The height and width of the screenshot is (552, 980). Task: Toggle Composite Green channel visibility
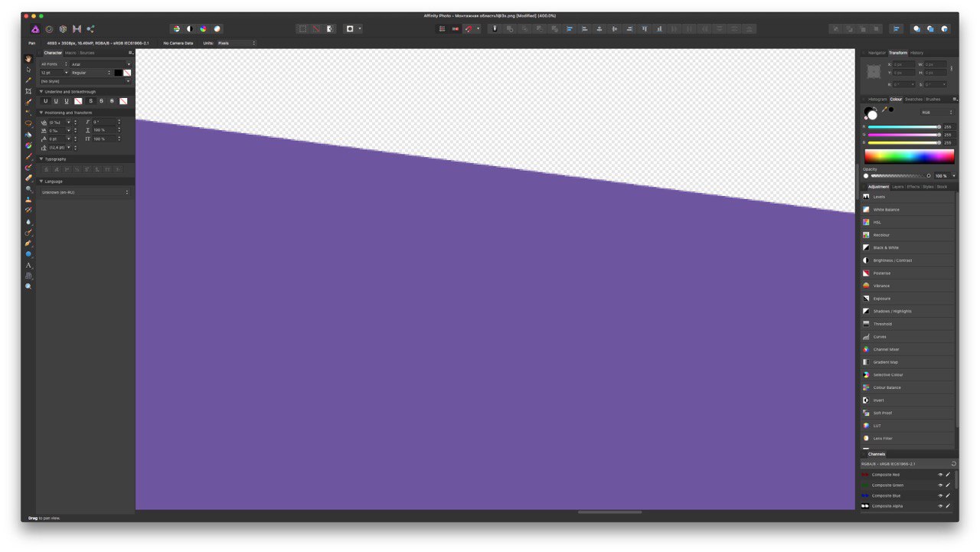pos(940,485)
